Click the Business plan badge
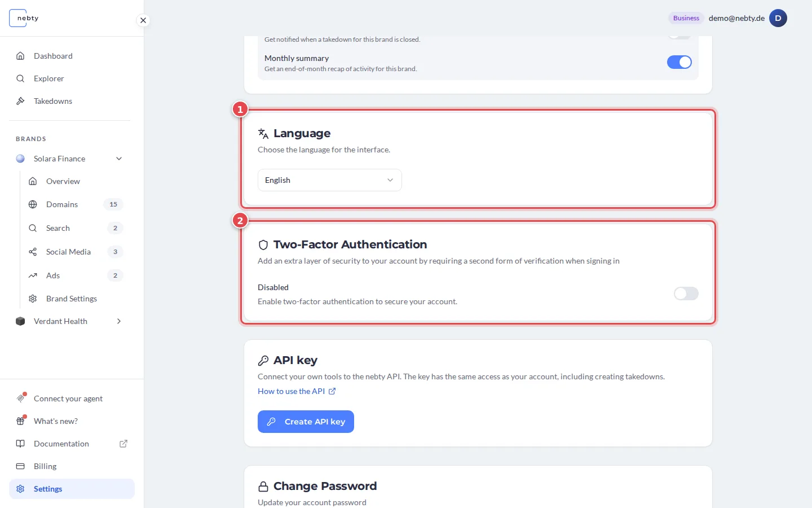Viewport: 812px width, 508px height. 686,18
